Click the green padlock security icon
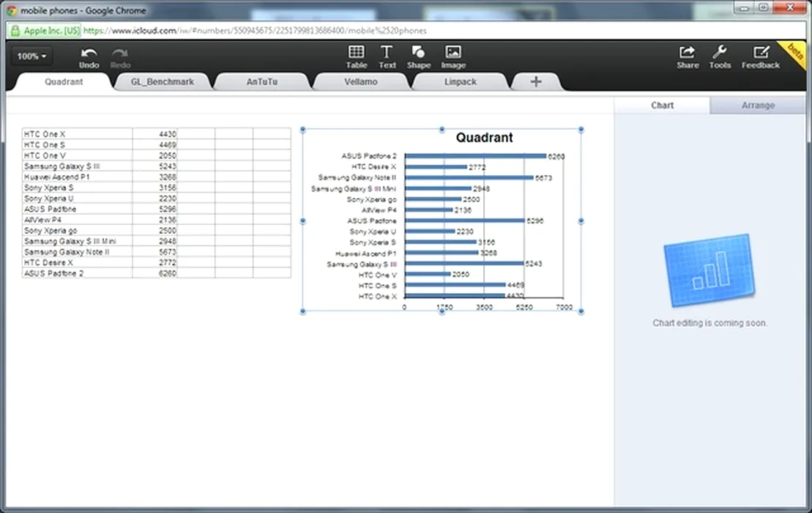Viewport: 812px width, 513px height. [x=15, y=31]
